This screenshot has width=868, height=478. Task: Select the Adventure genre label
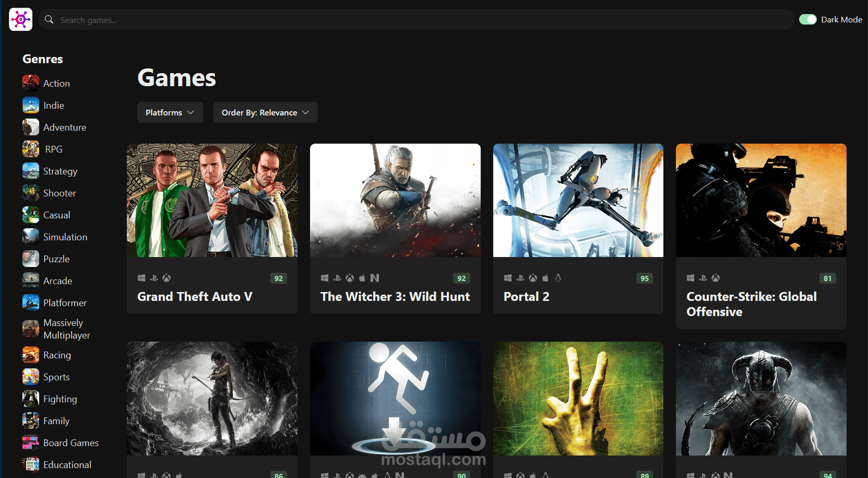[x=65, y=127]
